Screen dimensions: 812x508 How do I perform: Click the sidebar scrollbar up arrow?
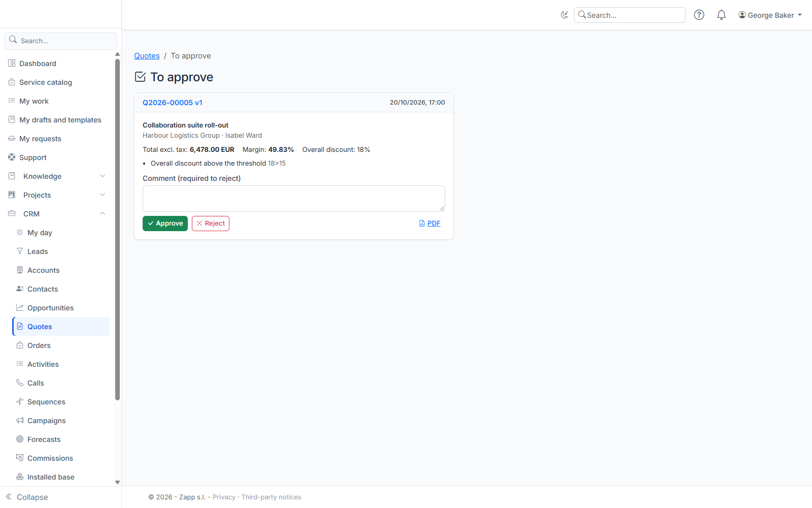[x=117, y=54]
